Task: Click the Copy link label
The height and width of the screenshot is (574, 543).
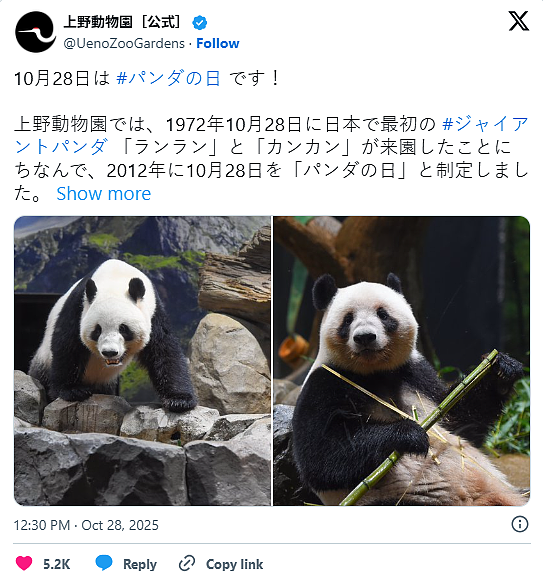Action: (x=234, y=564)
